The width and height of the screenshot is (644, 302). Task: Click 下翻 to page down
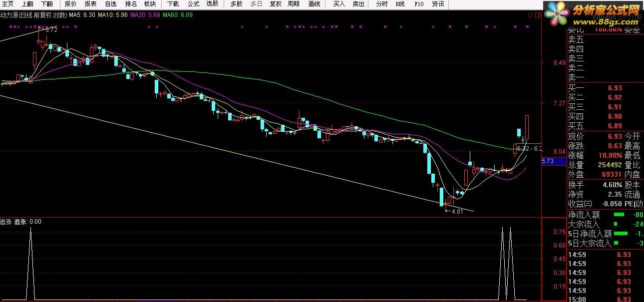click(47, 4)
